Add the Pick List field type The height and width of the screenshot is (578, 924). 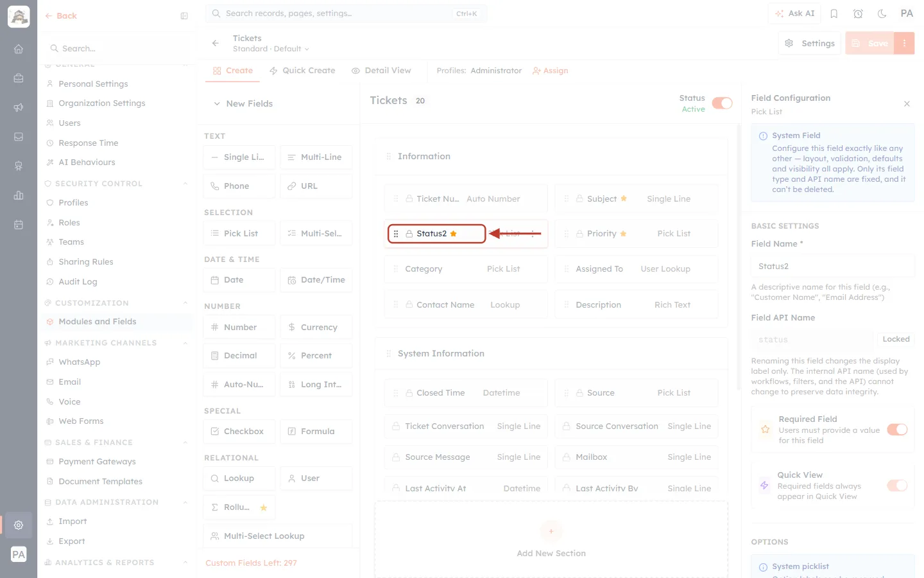coord(239,233)
